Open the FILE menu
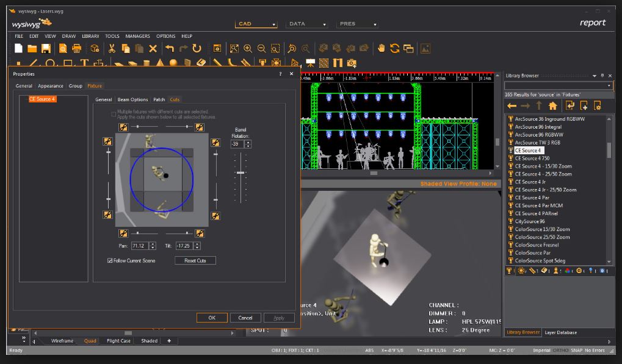The image size is (622, 364). [19, 36]
